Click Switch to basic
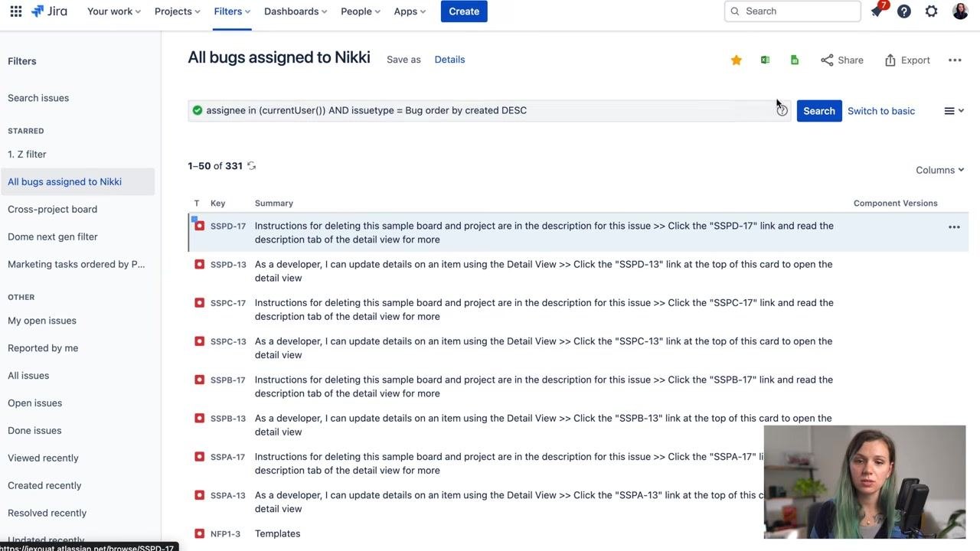Screen dimensions: 980x551 point(881,111)
